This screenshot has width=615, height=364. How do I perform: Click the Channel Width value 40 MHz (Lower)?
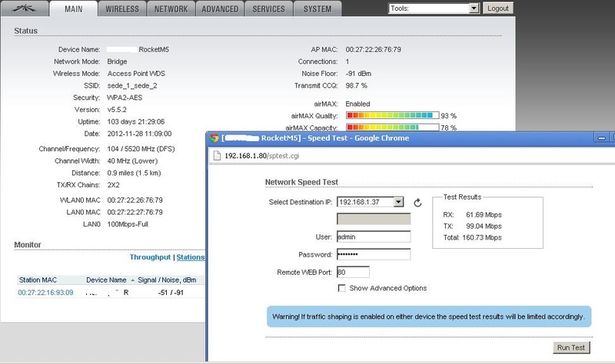(x=132, y=160)
